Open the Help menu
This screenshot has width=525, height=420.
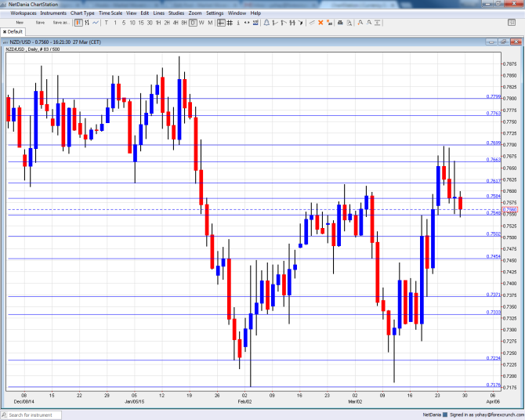255,13
